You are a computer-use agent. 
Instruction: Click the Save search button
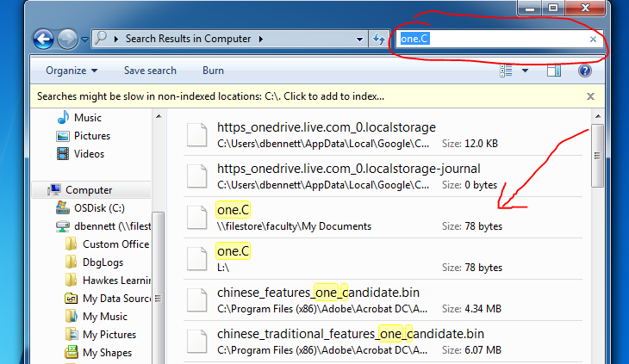tap(150, 71)
